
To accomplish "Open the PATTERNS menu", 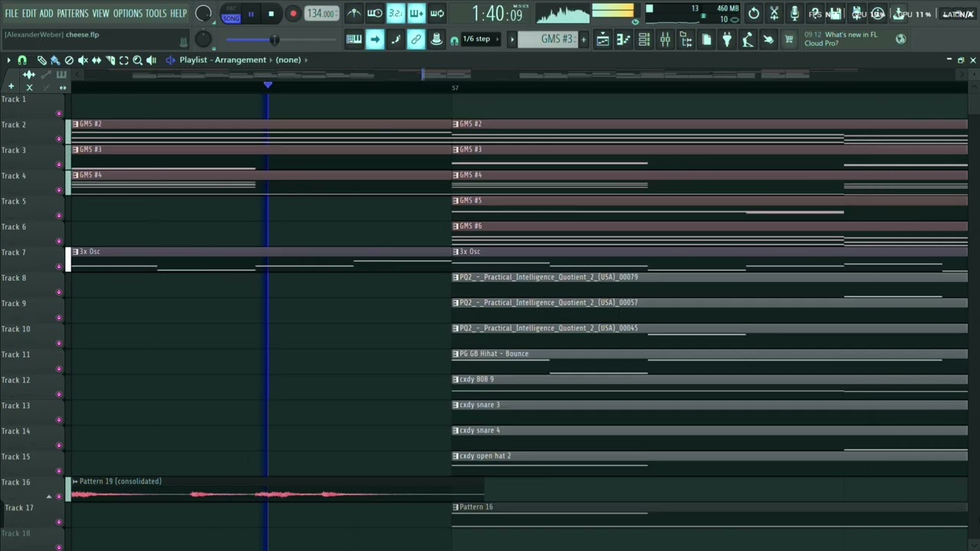I will tap(73, 14).
